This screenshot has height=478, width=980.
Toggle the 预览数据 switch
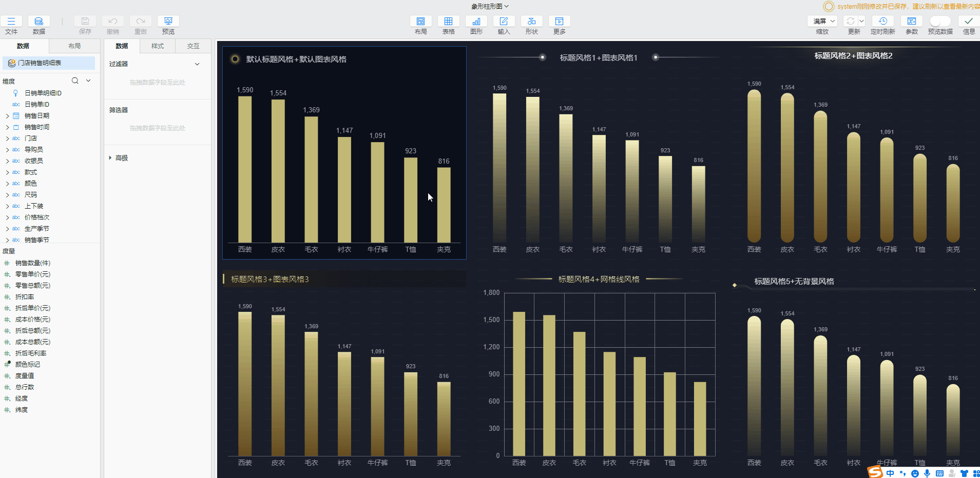coord(939,22)
